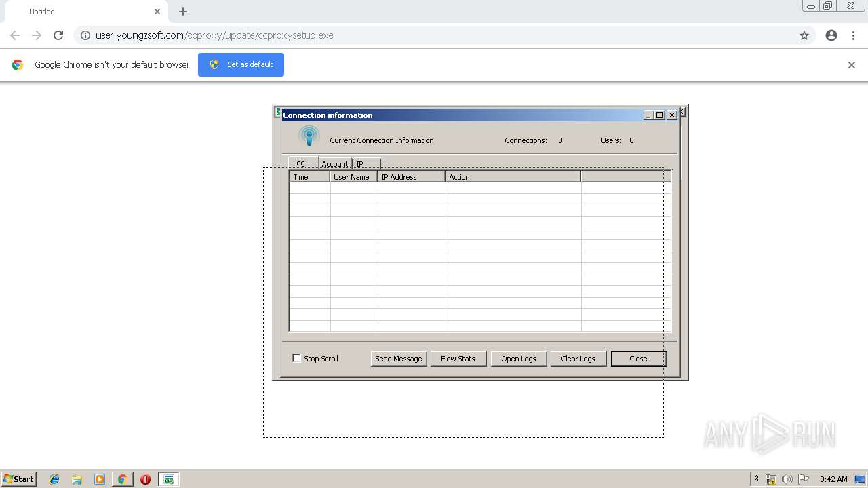Image resolution: width=868 pixels, height=488 pixels.
Task: Open the Windows Start menu
Action: click(x=19, y=479)
